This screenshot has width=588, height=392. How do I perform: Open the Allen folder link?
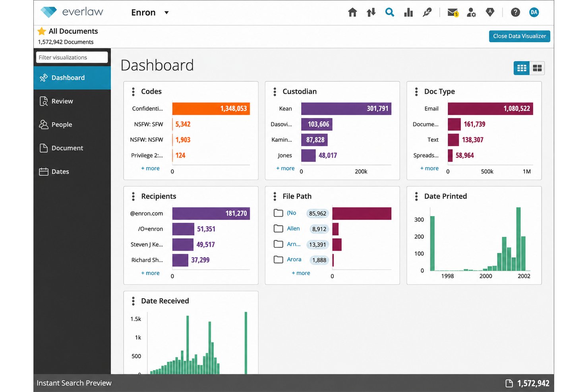coord(293,228)
